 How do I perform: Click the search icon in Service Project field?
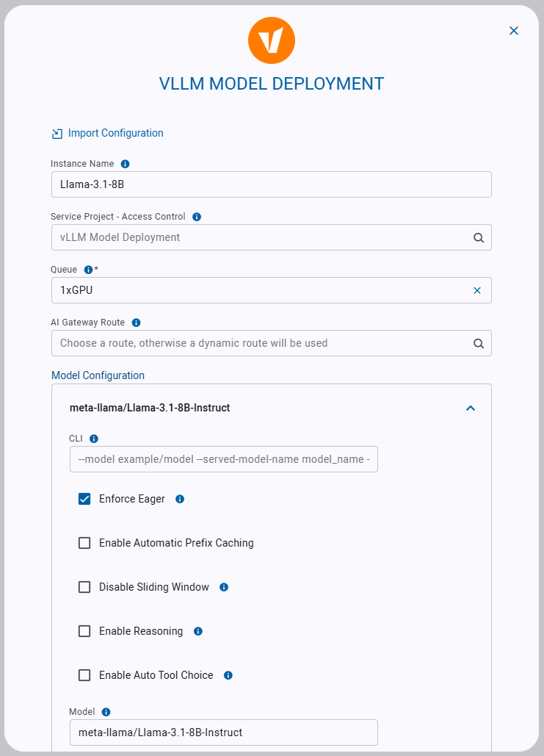click(x=478, y=237)
